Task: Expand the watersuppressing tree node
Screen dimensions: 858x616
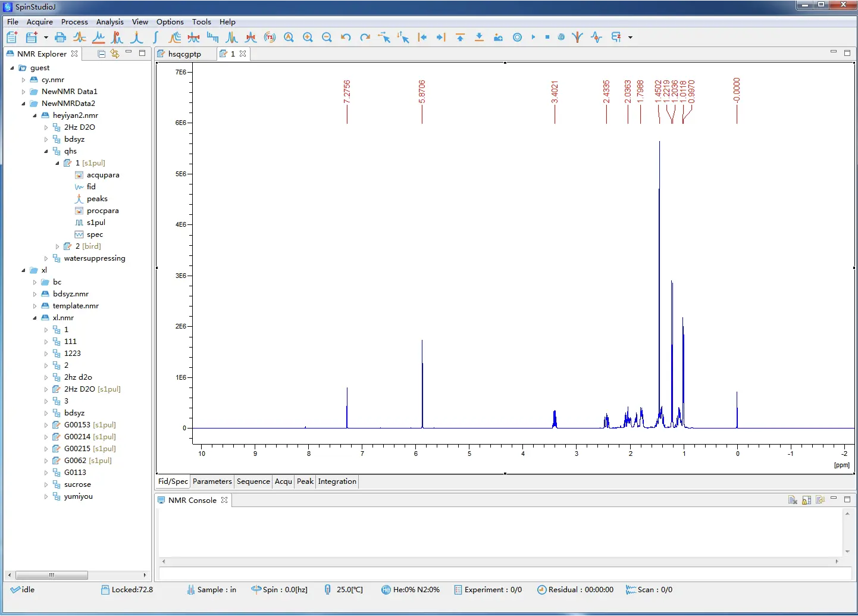Action: click(x=46, y=258)
